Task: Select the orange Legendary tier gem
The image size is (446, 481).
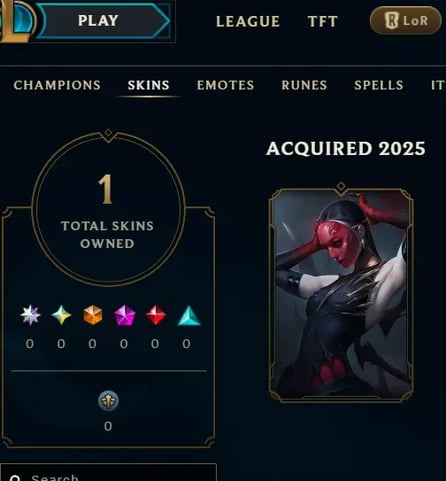Action: tap(93, 315)
